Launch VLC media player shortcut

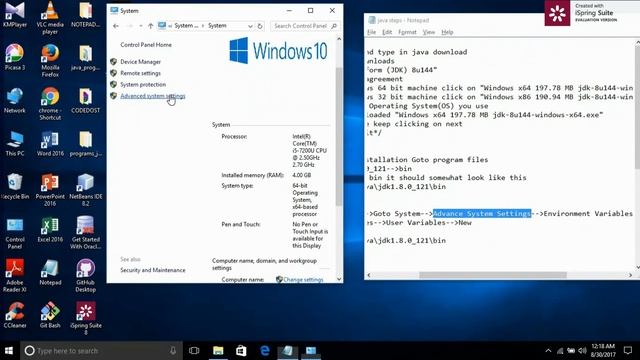tap(50, 18)
